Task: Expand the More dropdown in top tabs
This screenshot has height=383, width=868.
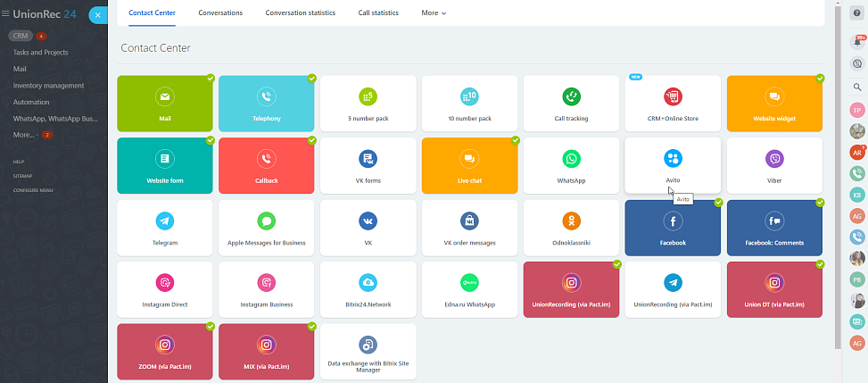Action: pyautogui.click(x=434, y=12)
